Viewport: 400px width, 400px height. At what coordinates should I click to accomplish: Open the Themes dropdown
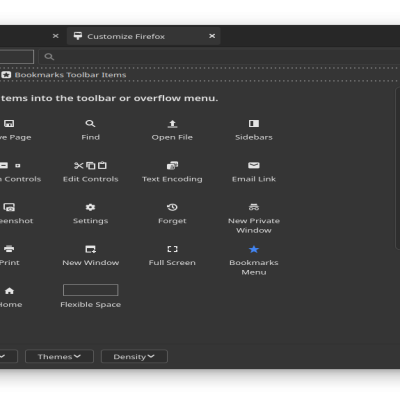[59, 356]
